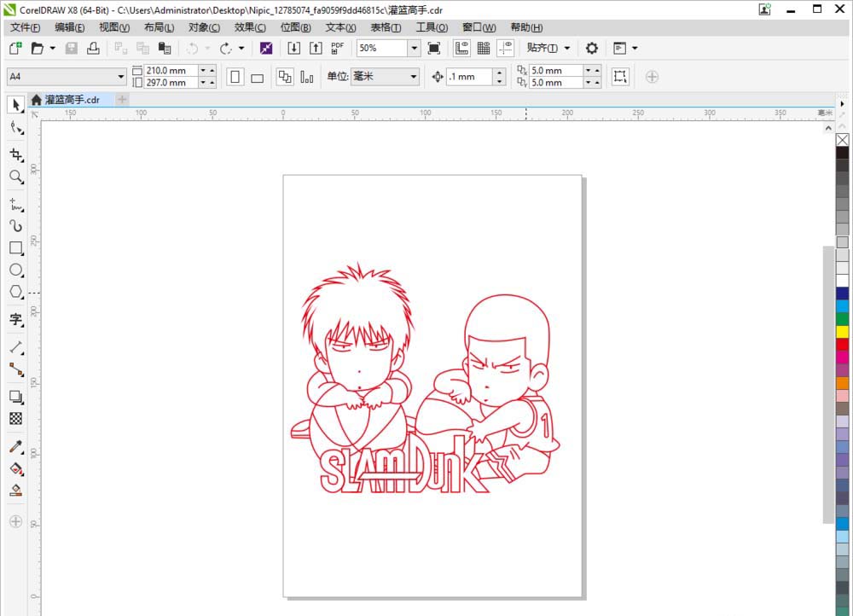The image size is (853, 616).
Task: Click the Publish to PDF icon
Action: pos(337,48)
